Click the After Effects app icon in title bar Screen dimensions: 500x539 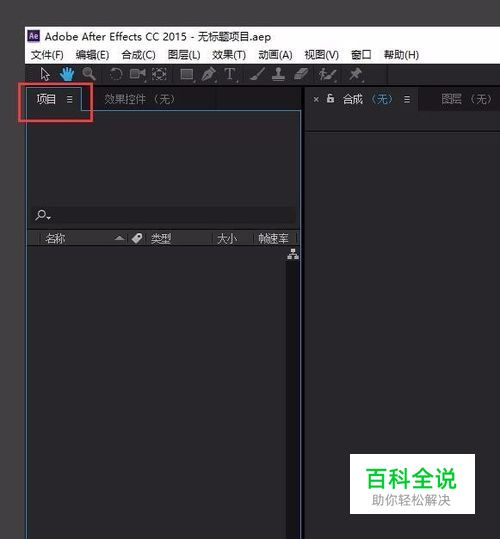tap(34, 36)
